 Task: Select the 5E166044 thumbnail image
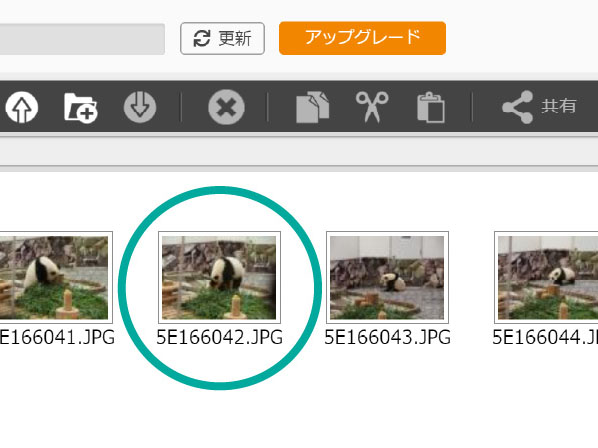tap(546, 277)
